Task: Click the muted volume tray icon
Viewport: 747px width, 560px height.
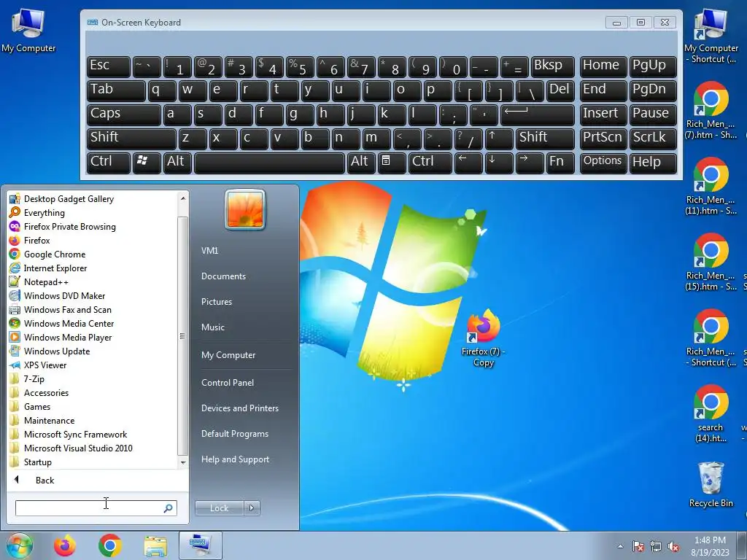Action: tap(673, 547)
